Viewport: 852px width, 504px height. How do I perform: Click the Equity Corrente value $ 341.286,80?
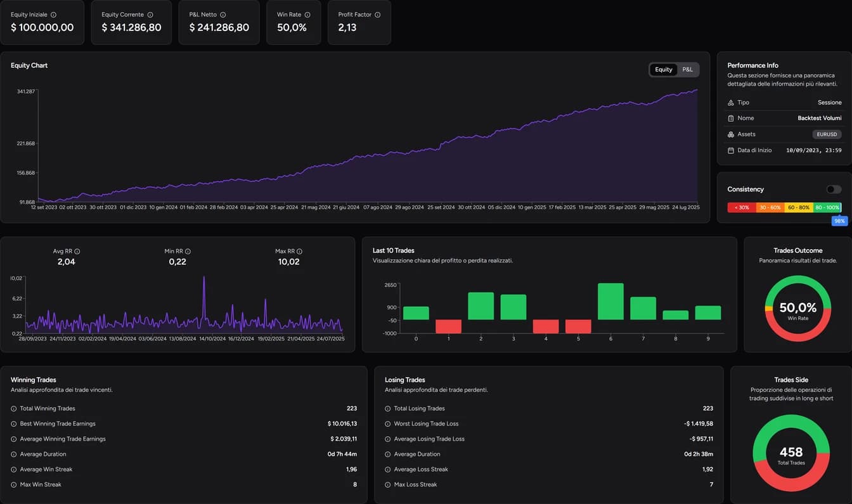(x=131, y=28)
